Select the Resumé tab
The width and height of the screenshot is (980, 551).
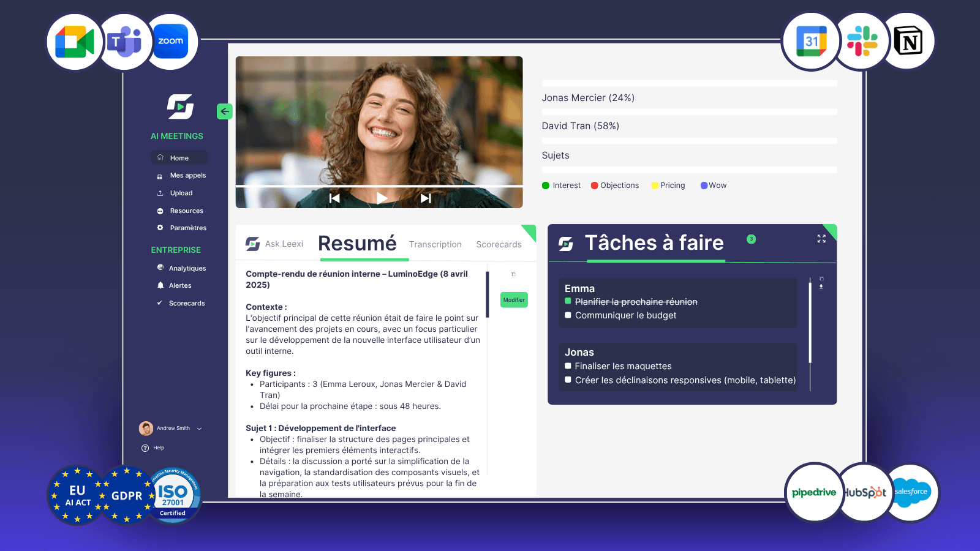tap(357, 244)
